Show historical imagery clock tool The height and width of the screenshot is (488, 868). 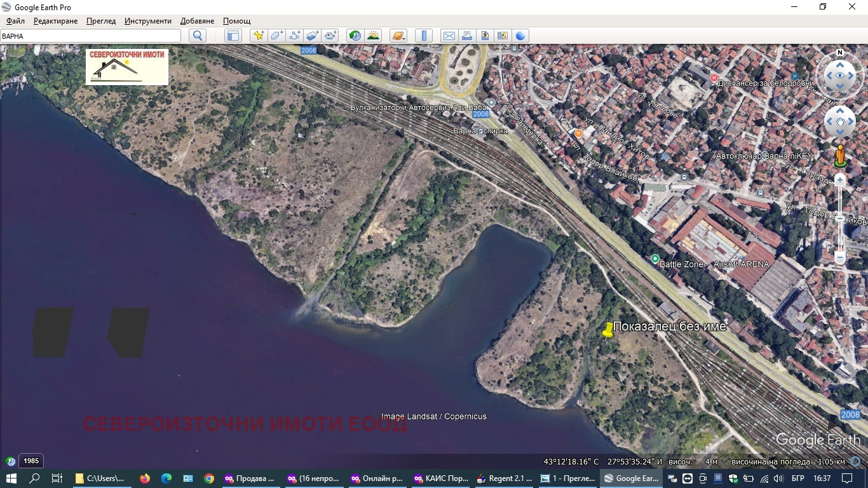(x=354, y=36)
